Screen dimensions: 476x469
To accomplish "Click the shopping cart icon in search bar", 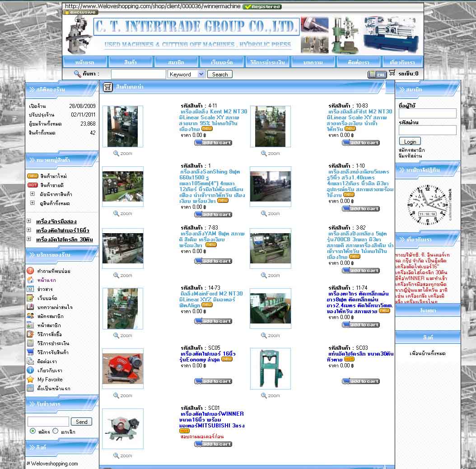I will tap(392, 73).
